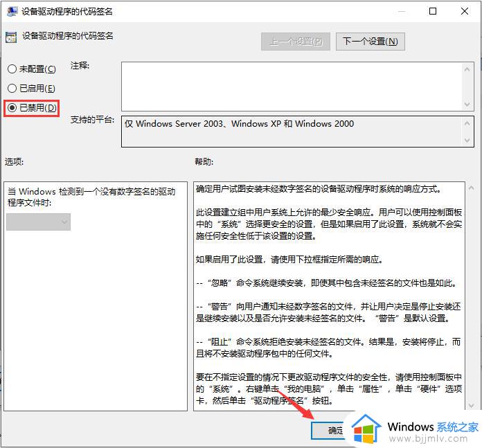Select the 已禁用(D) radio option

tap(32, 108)
